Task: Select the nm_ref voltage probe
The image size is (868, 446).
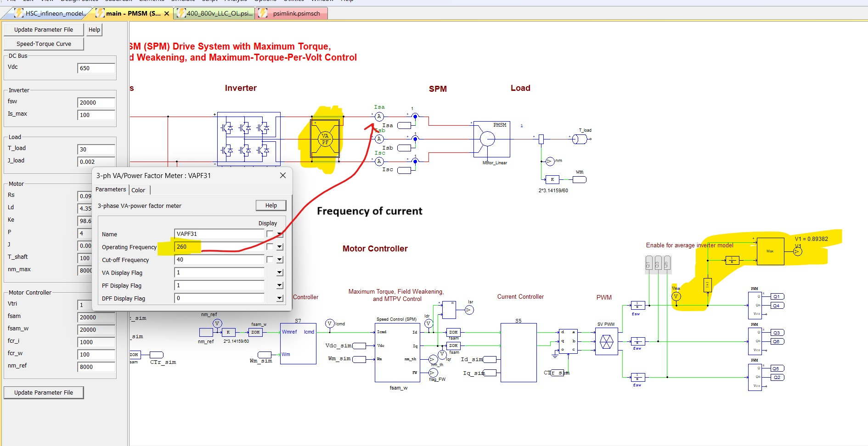Action: [x=218, y=323]
